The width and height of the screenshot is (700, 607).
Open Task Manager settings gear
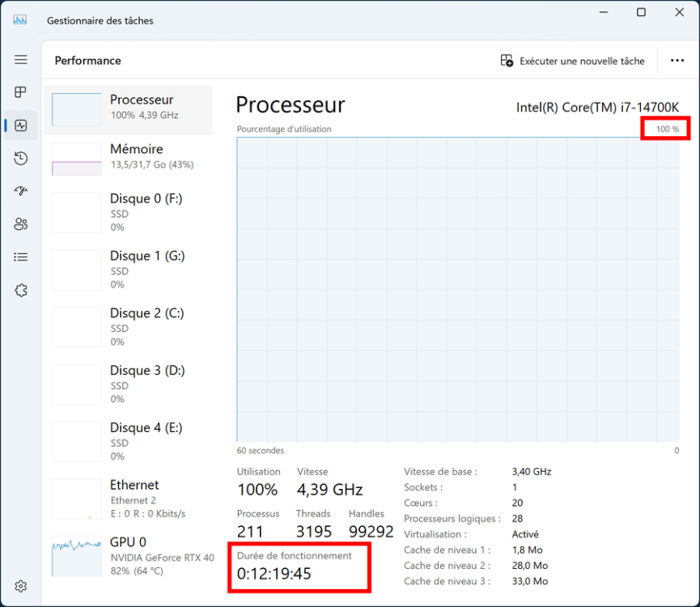coord(21,586)
